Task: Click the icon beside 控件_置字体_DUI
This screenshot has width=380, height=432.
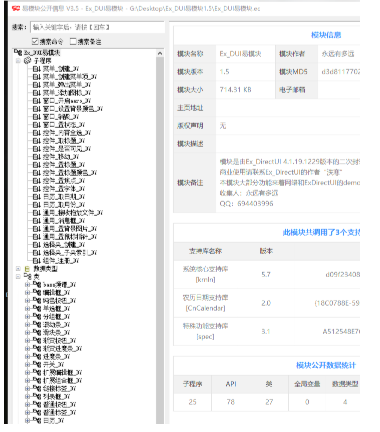Action: point(37,189)
